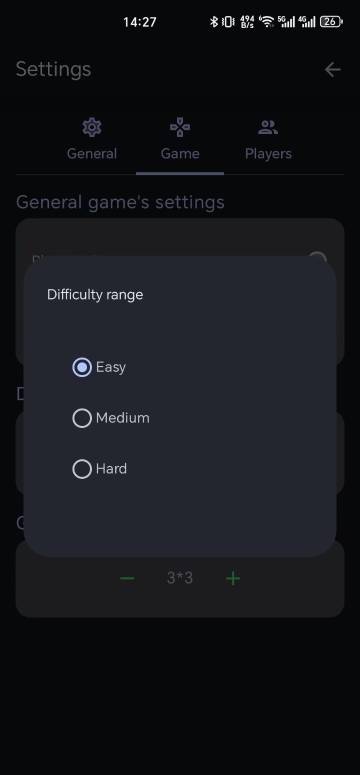Increase grid size with plus icon
Image resolution: width=360 pixels, height=775 pixels.
pyautogui.click(x=233, y=578)
